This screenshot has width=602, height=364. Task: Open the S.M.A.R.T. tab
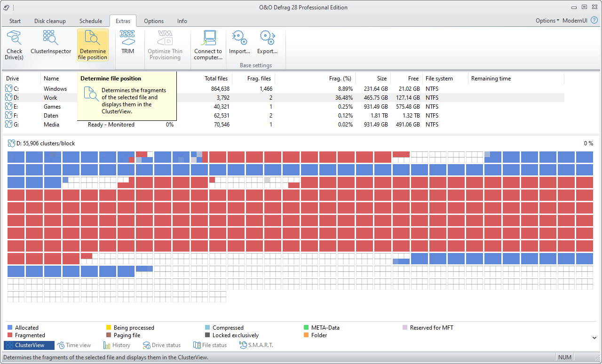pyautogui.click(x=256, y=345)
